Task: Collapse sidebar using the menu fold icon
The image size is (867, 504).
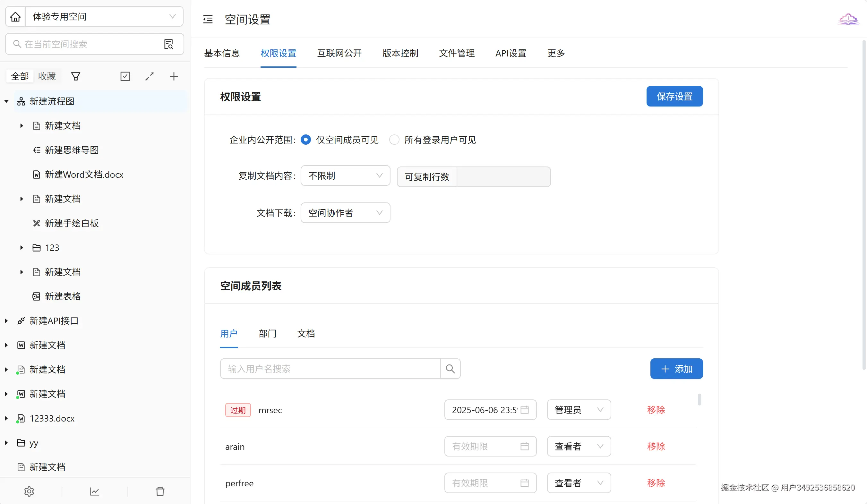Action: click(x=208, y=19)
